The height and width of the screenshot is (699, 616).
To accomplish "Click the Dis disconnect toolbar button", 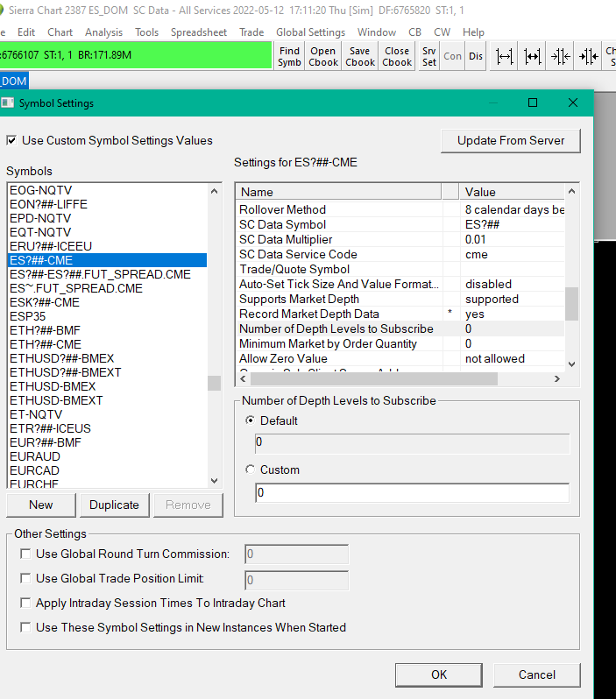I will pos(475,56).
